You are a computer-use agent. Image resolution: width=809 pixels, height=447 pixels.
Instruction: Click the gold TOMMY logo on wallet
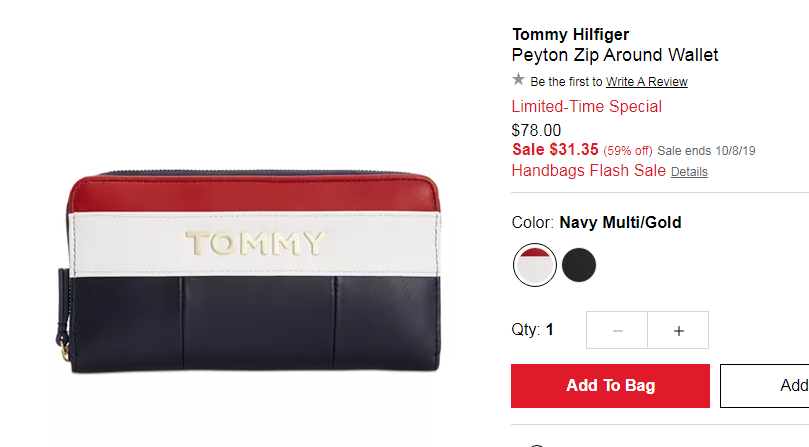256,243
